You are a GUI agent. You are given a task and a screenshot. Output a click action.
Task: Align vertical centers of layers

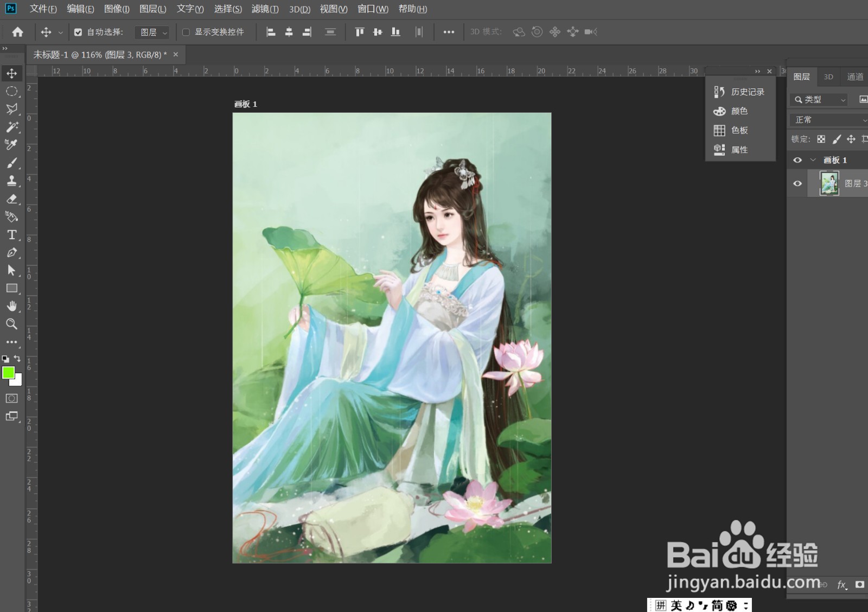(378, 32)
